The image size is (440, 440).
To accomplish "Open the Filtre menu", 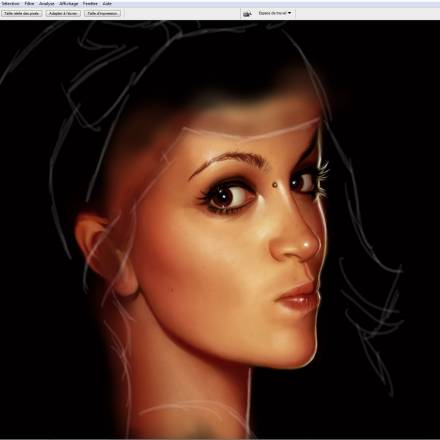I will click(x=29, y=4).
